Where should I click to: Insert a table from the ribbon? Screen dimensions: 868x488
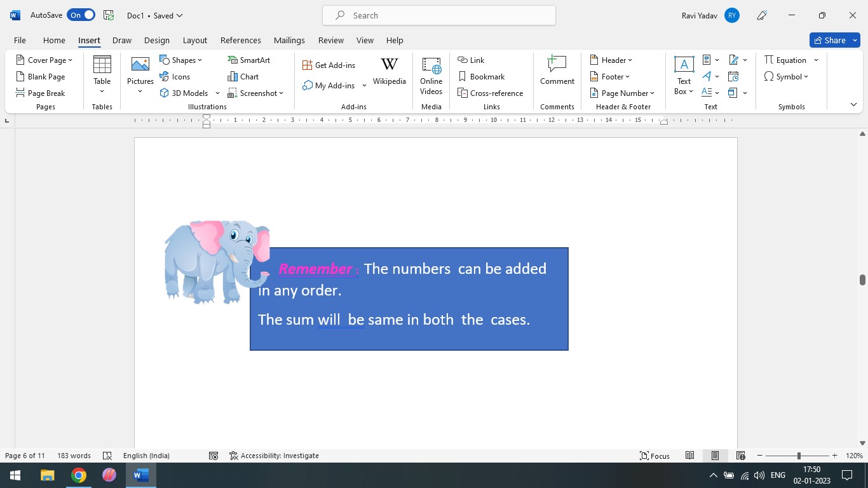[x=102, y=71]
